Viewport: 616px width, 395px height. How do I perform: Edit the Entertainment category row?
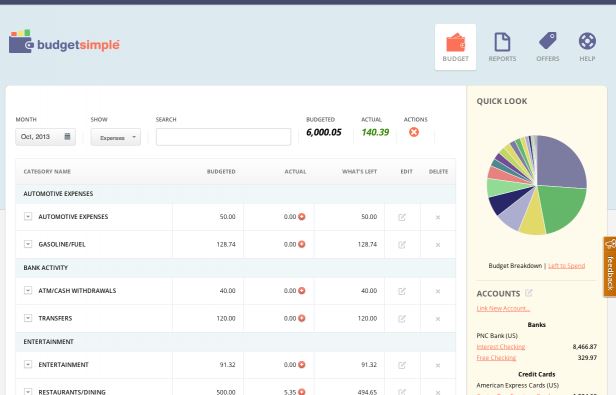(402, 365)
